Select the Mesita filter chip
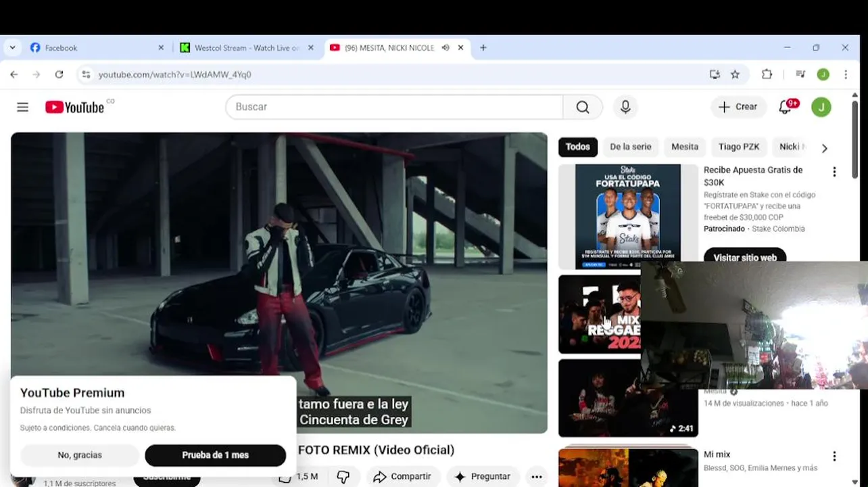This screenshot has height=487, width=868. coord(685,147)
